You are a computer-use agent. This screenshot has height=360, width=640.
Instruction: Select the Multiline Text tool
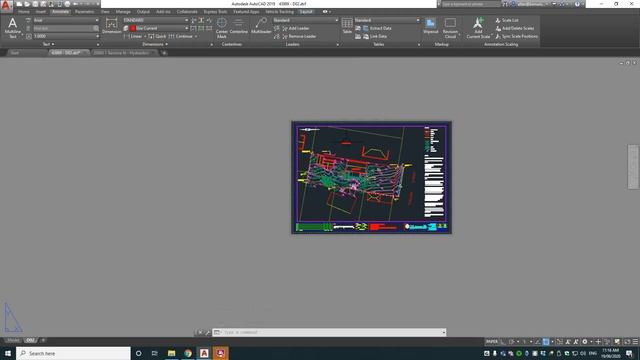(x=12, y=27)
